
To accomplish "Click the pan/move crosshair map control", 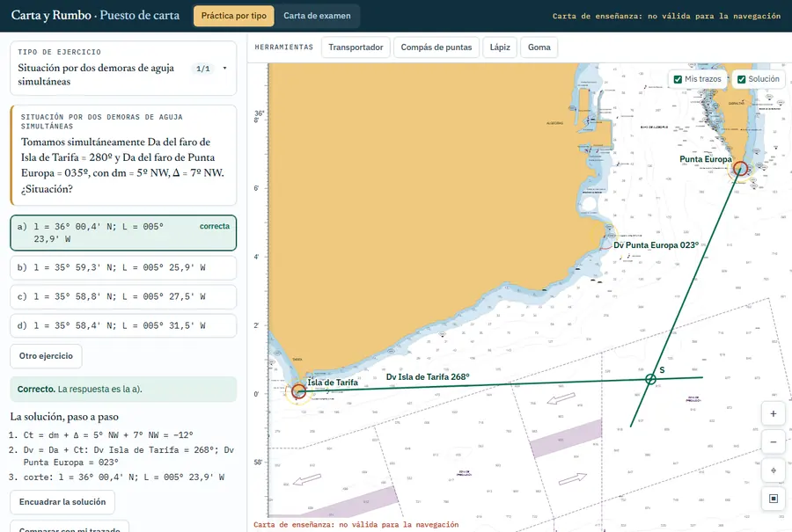I will 773,470.
